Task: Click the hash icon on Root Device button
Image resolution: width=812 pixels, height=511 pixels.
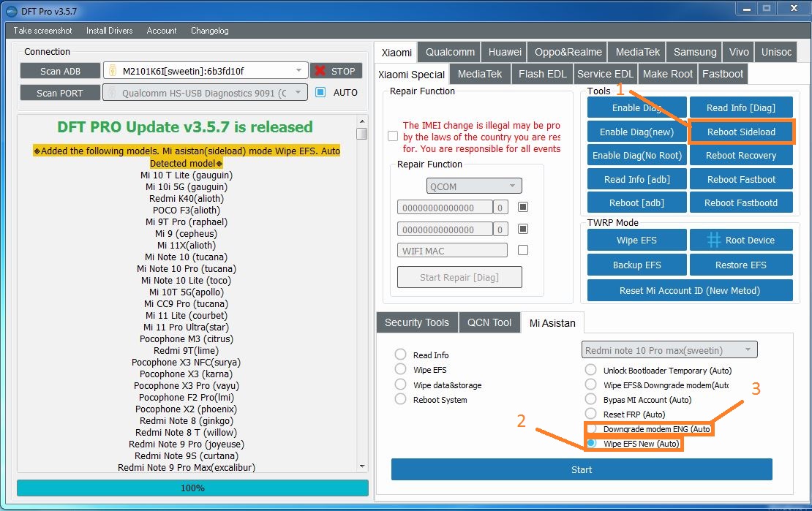Action: (713, 240)
